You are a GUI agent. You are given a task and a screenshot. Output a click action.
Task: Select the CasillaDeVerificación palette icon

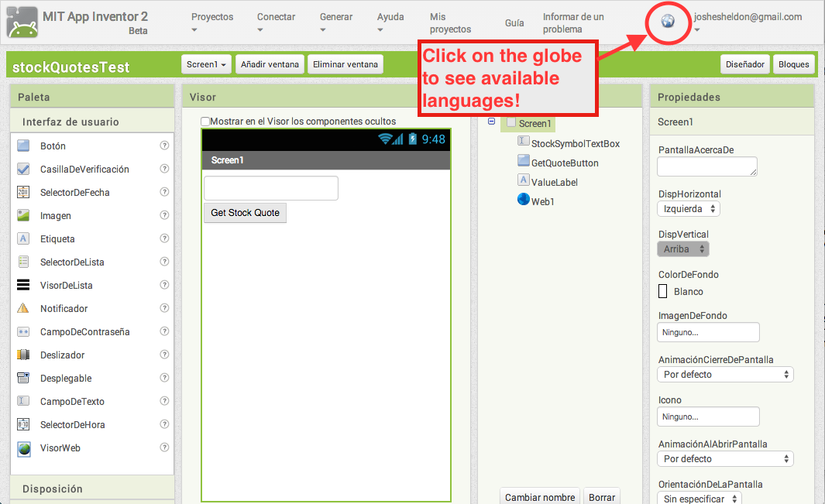23,169
